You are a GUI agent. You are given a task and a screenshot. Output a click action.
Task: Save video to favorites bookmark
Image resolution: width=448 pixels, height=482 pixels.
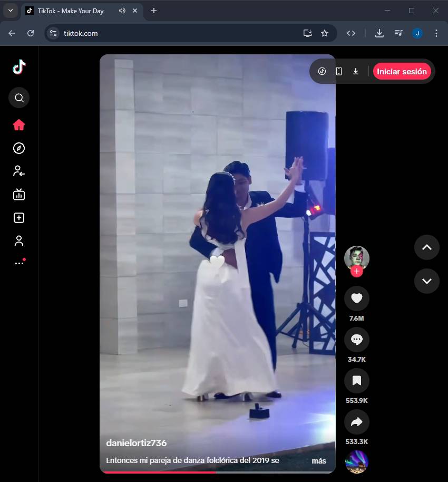tap(356, 381)
